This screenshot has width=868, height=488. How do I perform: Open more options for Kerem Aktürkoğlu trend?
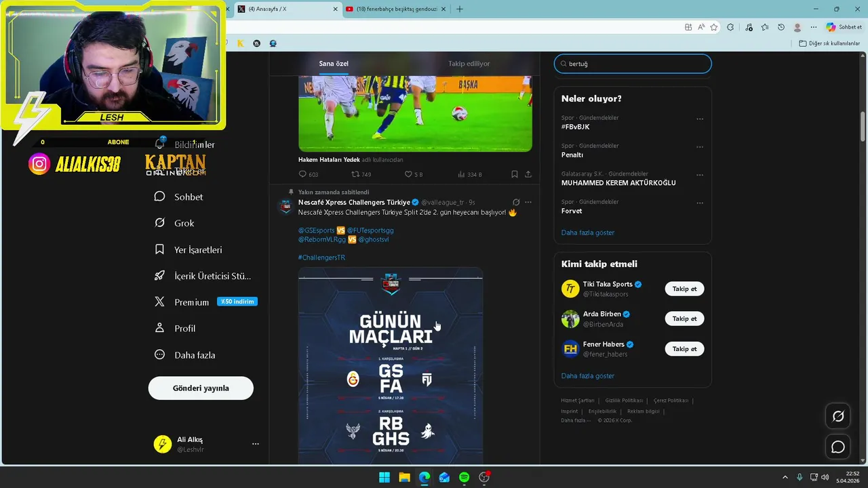(700, 175)
